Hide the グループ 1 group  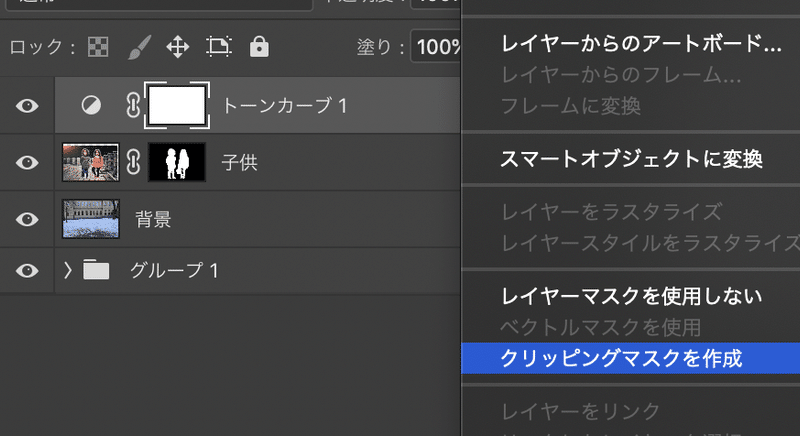[27, 270]
